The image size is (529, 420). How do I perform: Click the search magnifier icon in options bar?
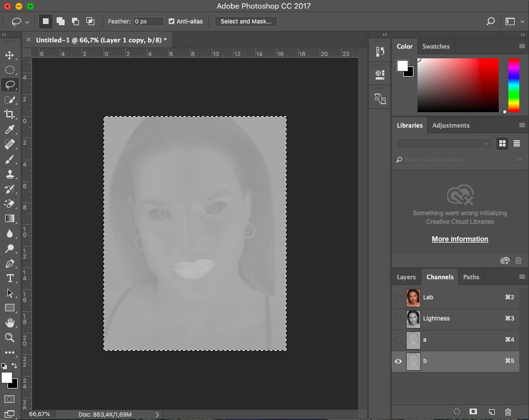pos(491,21)
